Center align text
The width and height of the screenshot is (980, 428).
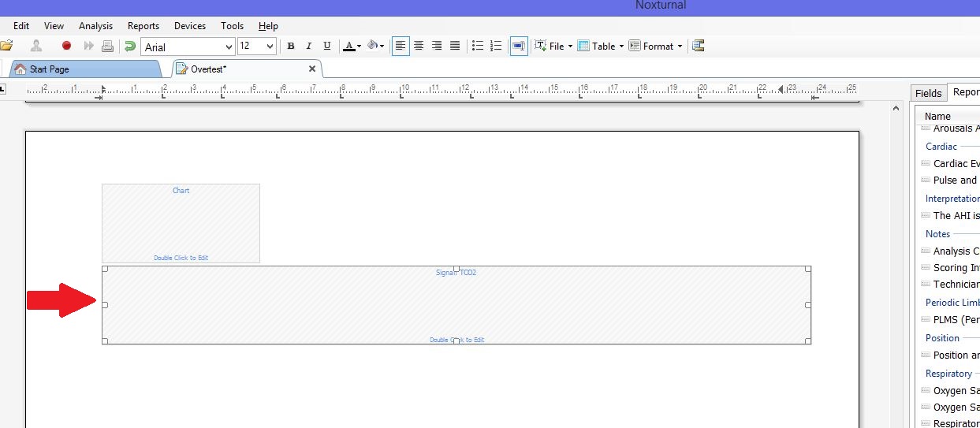419,46
